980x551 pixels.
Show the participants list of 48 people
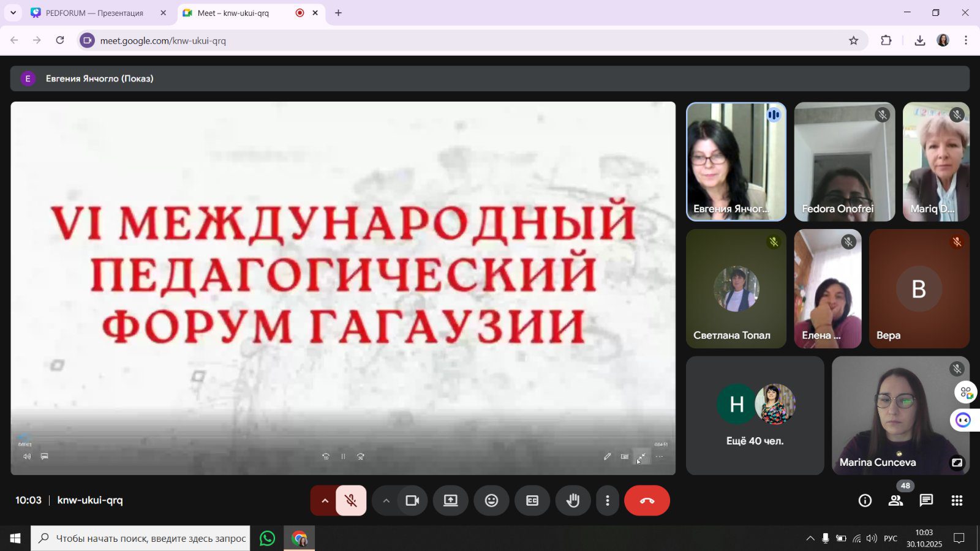click(x=895, y=500)
